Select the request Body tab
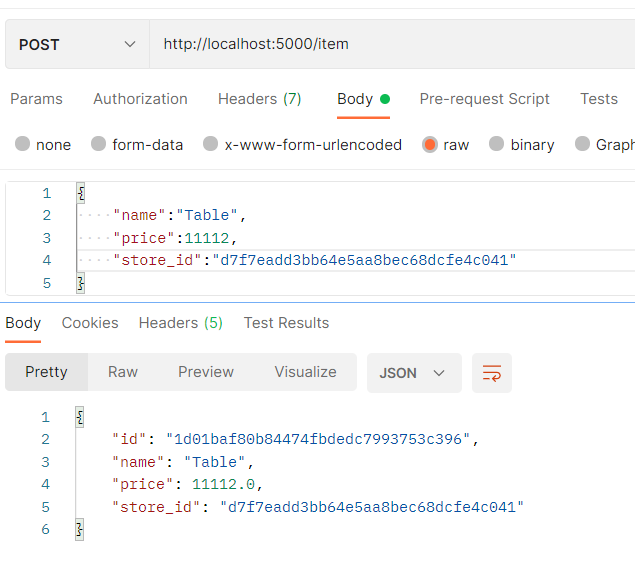Image resolution: width=635 pixels, height=569 pixels. [x=363, y=99]
